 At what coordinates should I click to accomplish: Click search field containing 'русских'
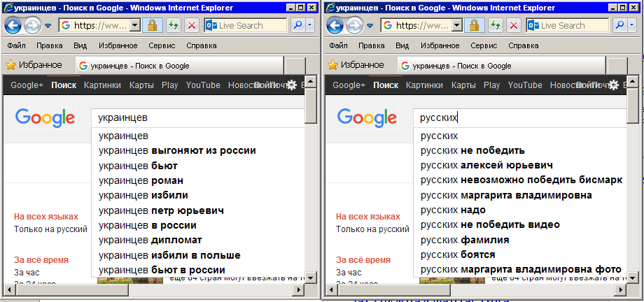520,118
